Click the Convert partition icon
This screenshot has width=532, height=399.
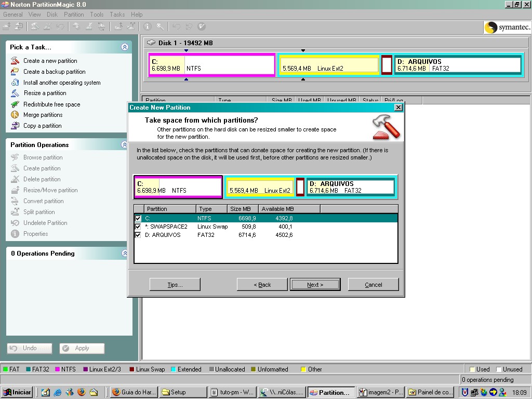(x=15, y=201)
